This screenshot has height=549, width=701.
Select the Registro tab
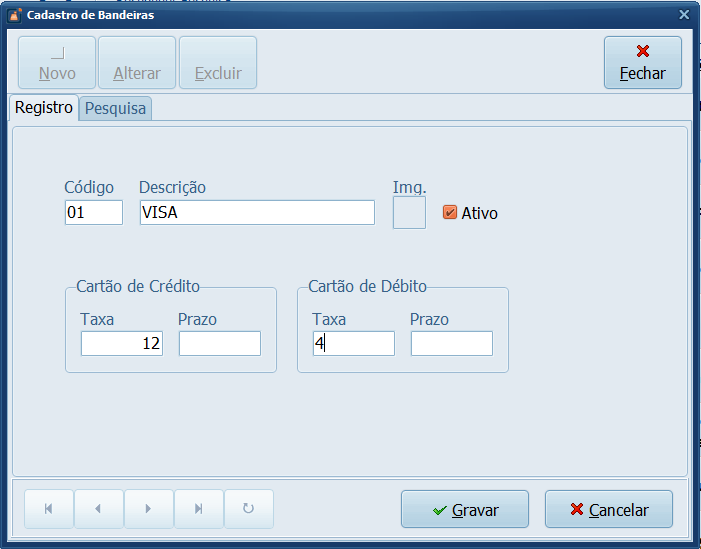click(x=44, y=107)
